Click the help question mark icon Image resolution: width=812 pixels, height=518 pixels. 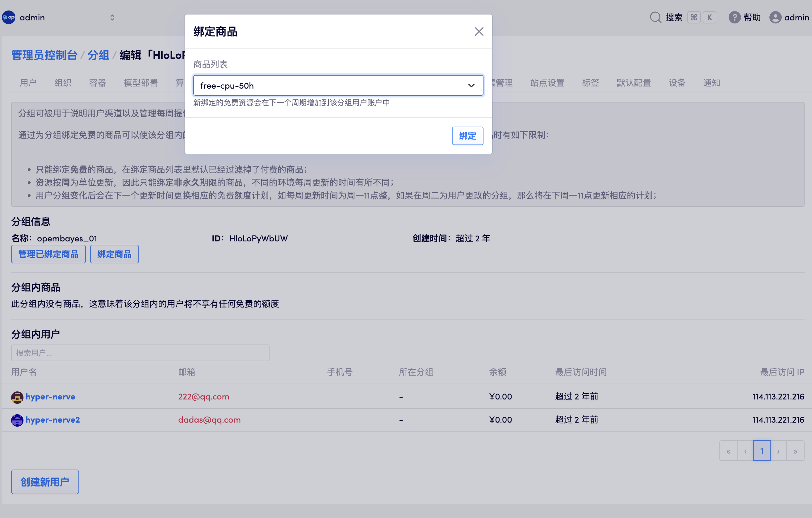[x=734, y=17]
